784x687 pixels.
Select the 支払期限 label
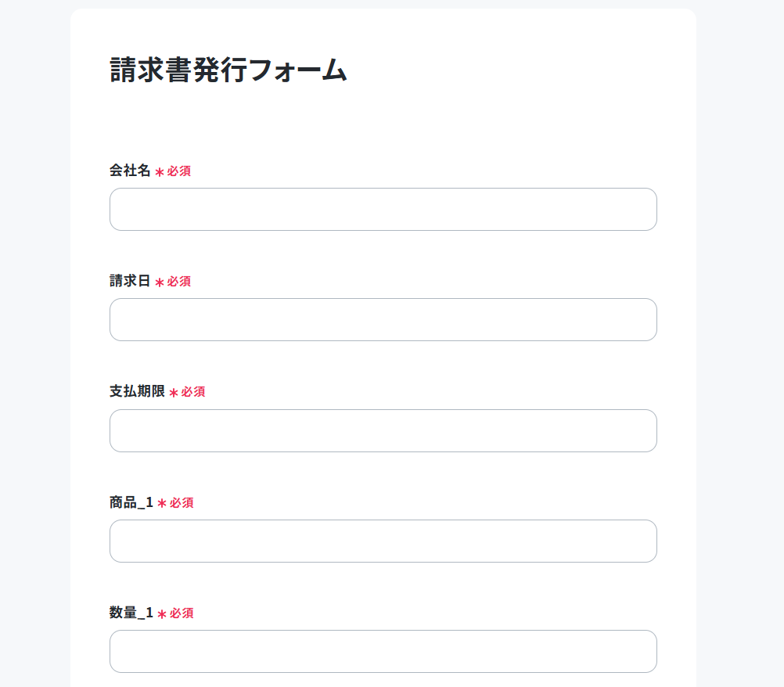[137, 391]
